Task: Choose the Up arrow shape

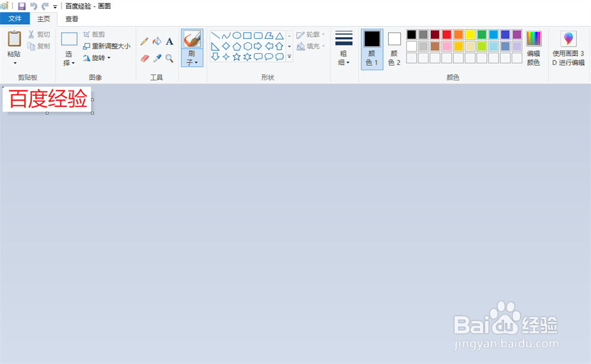Action: point(280,46)
